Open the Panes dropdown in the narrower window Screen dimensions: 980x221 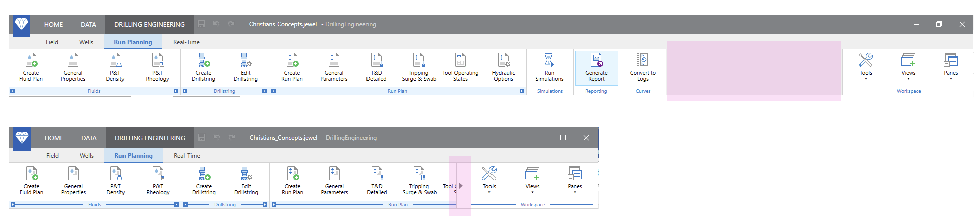(575, 180)
